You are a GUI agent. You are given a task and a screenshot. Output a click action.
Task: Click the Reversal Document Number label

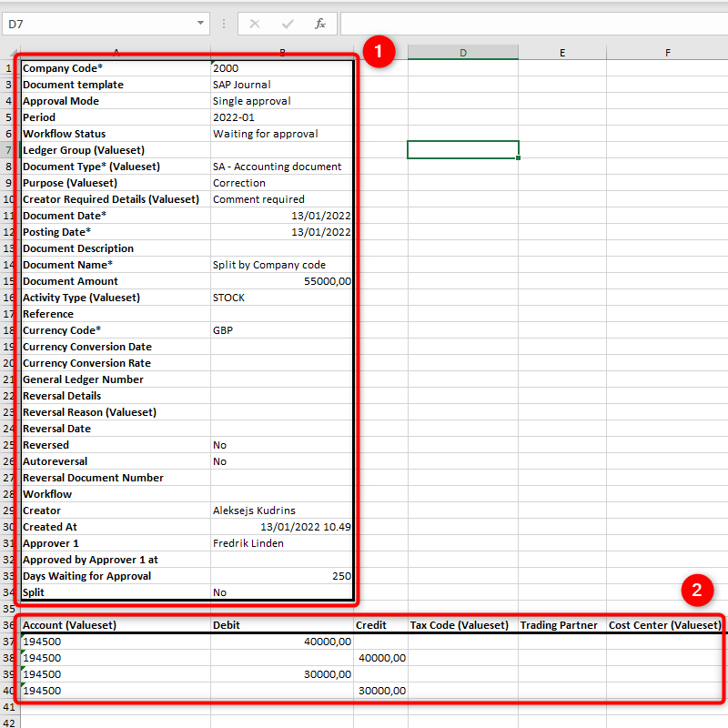(x=93, y=478)
